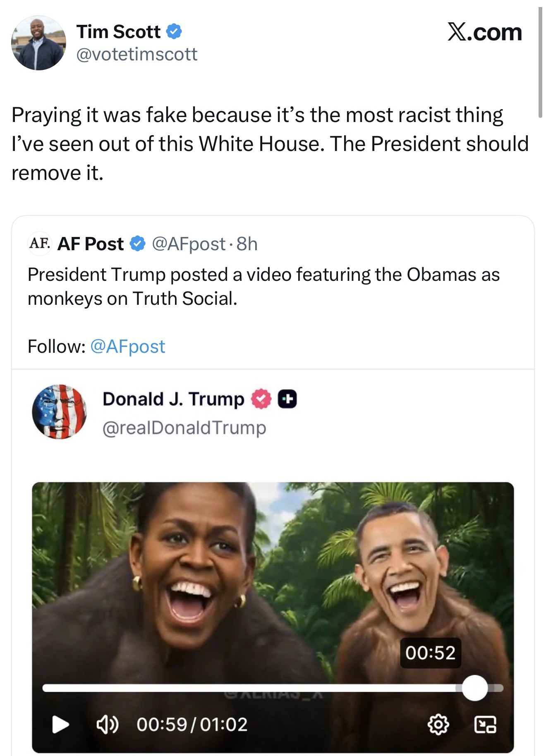Click the flag-themed Truth Social avatar

click(x=59, y=411)
